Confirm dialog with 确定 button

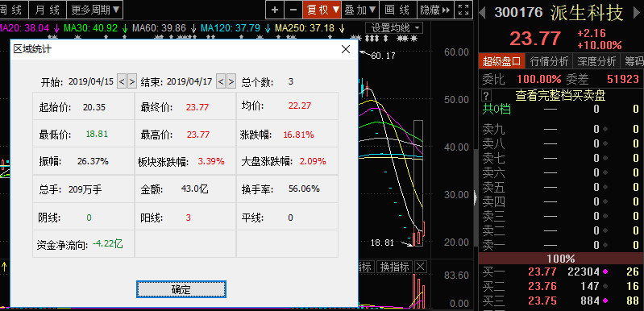point(181,289)
